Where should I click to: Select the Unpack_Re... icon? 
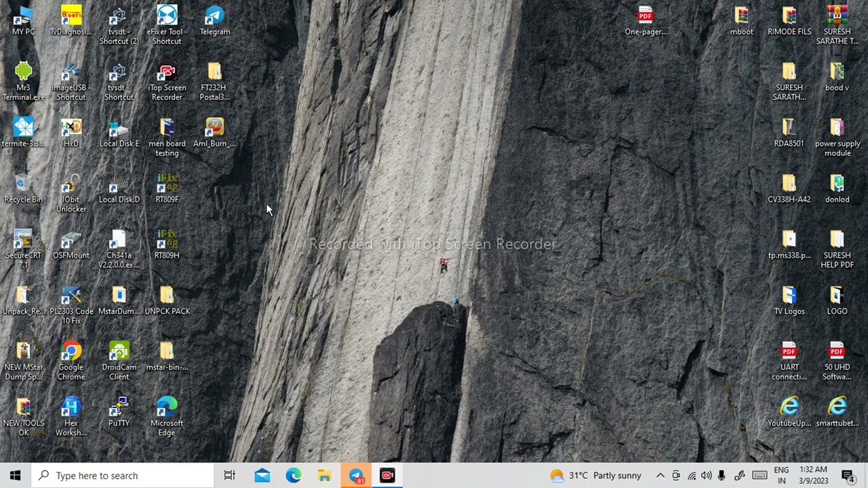click(23, 300)
